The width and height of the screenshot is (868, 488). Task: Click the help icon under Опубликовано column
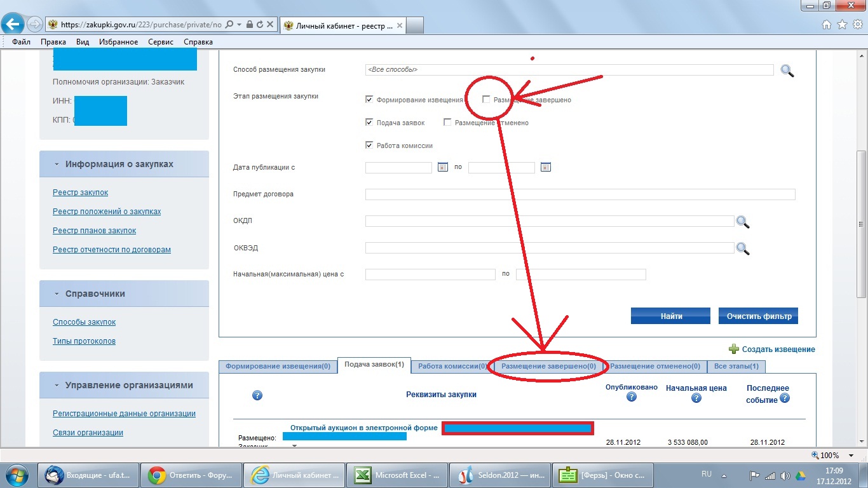tap(631, 397)
